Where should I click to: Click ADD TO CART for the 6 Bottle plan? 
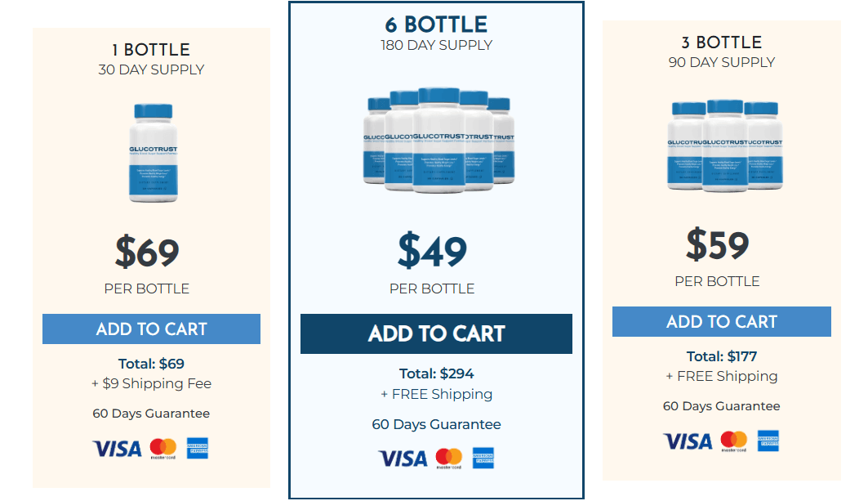[436, 333]
